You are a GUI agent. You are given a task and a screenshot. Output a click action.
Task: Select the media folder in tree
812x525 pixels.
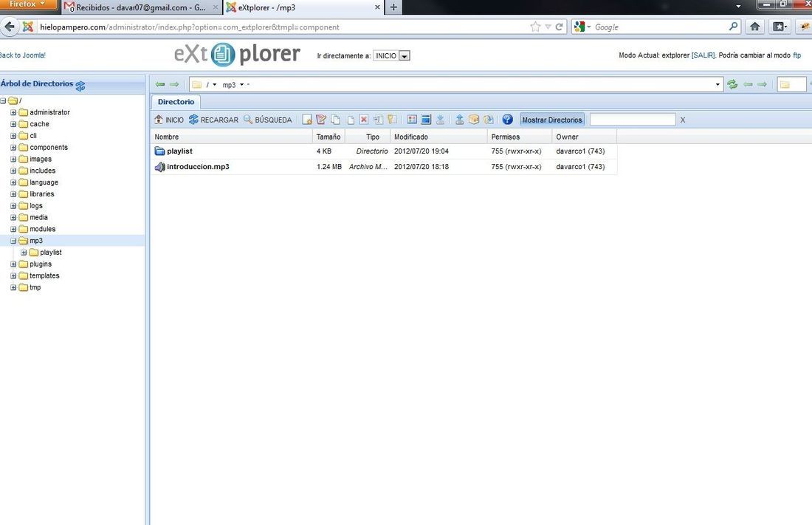(x=39, y=217)
